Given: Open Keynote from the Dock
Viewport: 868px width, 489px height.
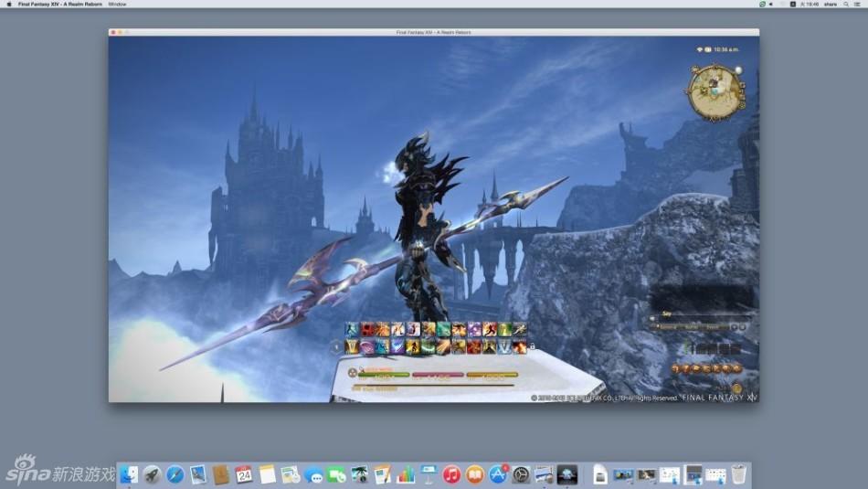Looking at the screenshot, I should [x=429, y=474].
